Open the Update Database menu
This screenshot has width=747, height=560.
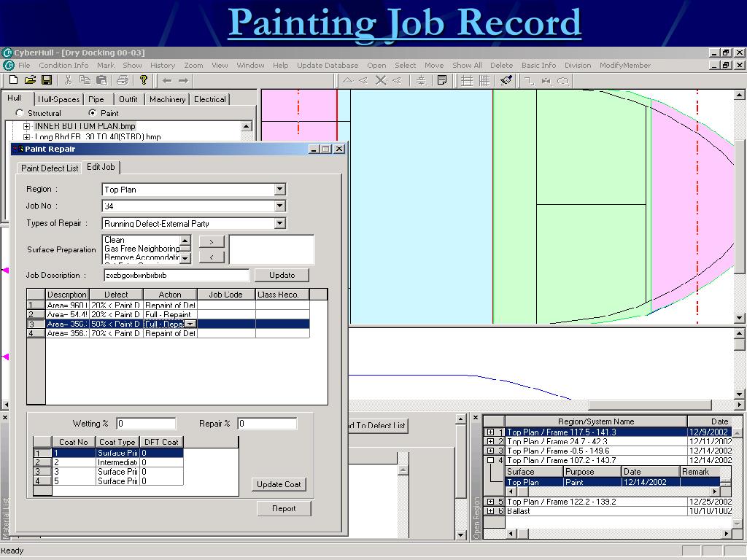[328, 65]
